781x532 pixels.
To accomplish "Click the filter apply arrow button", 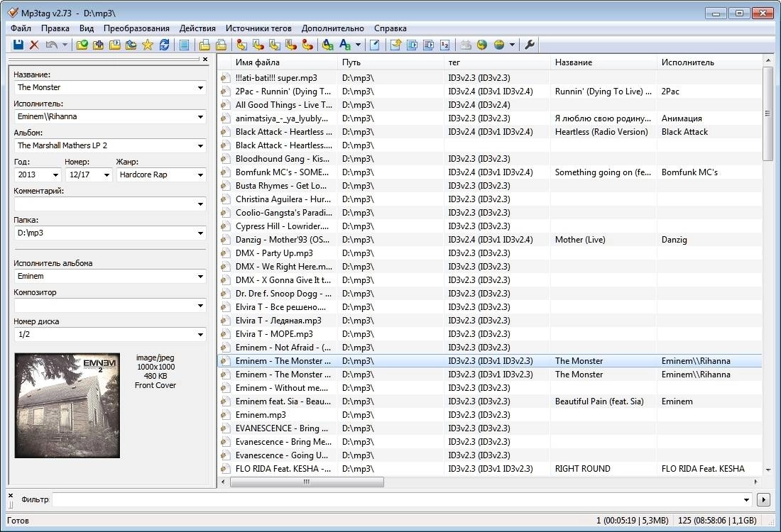I will [x=763, y=499].
